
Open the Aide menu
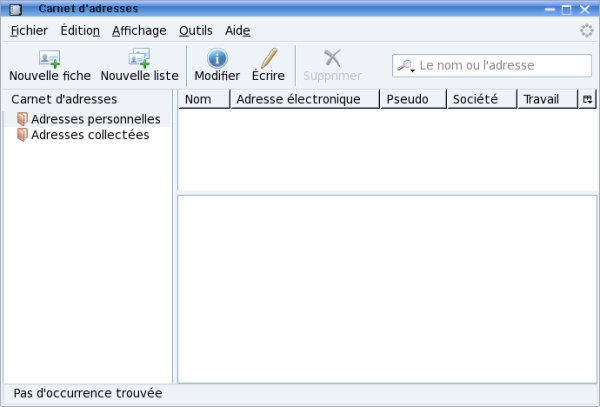[237, 30]
